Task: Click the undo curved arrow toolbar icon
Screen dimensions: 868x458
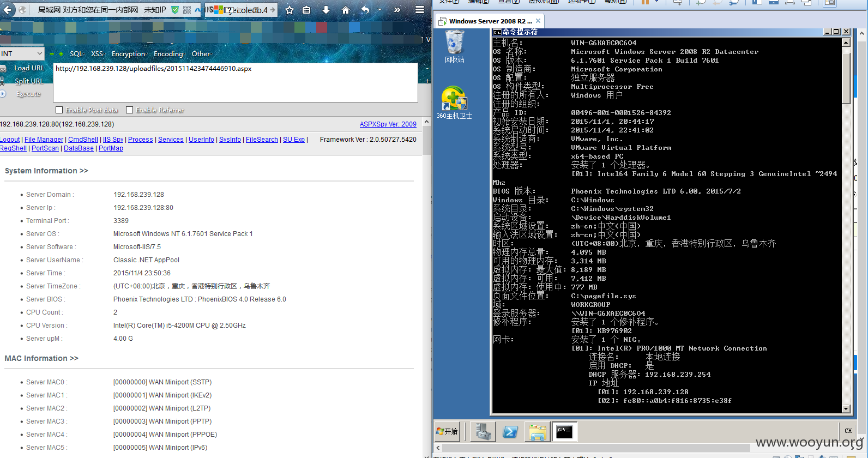Action: tap(365, 10)
